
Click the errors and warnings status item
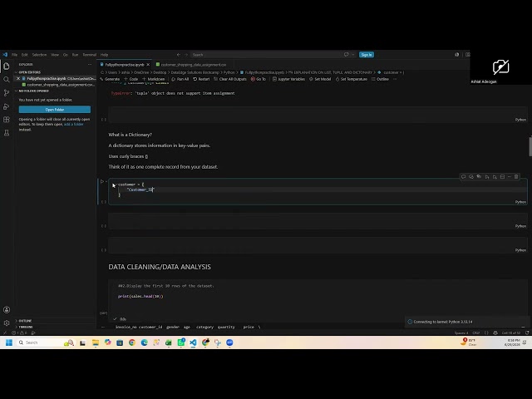pyautogui.click(x=18, y=332)
